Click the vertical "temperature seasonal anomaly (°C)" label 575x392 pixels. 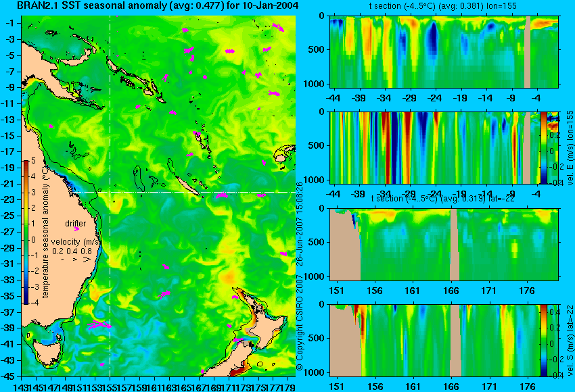[x=46, y=232]
